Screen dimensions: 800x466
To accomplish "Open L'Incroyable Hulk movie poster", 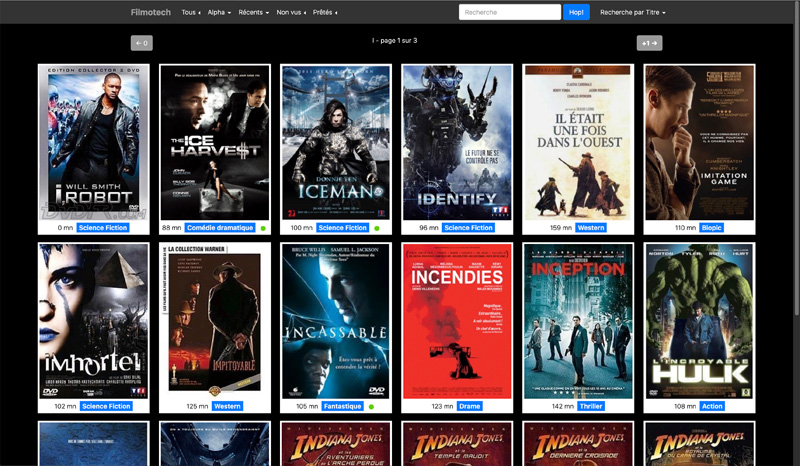I will point(699,321).
